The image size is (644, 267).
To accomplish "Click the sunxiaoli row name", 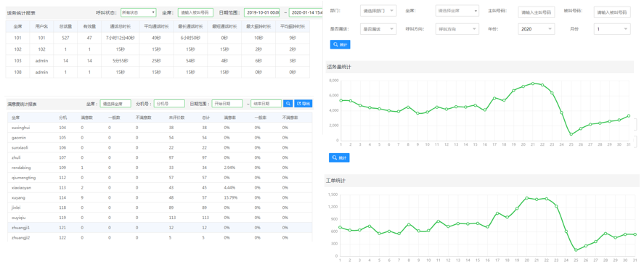I will pos(20,148).
